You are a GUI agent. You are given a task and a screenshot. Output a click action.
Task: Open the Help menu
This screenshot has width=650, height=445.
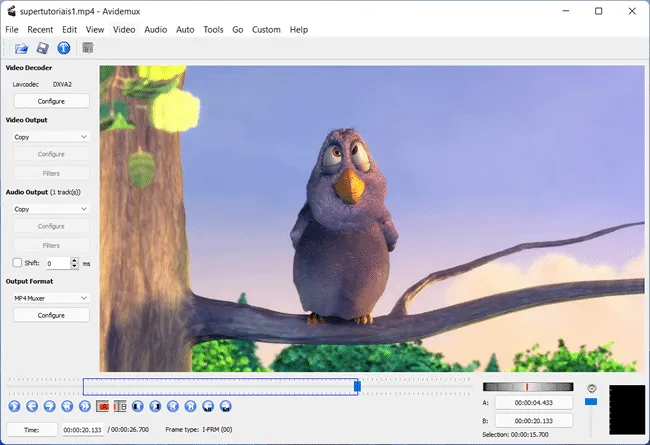298,29
